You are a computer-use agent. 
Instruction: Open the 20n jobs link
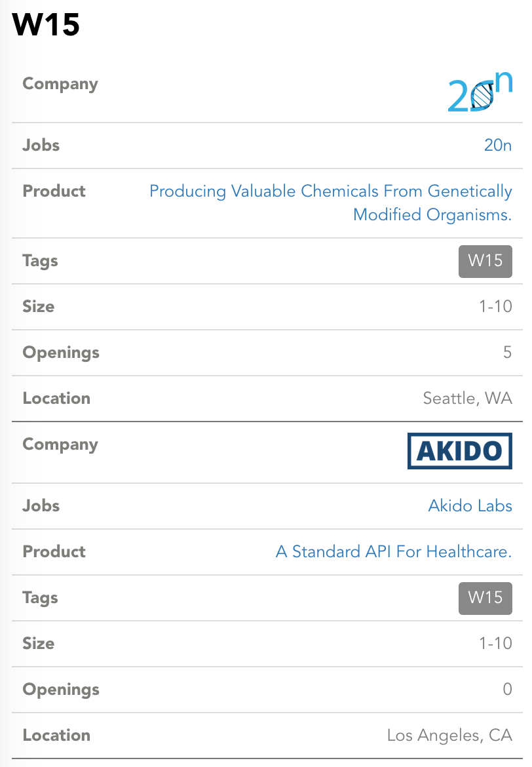coord(497,145)
